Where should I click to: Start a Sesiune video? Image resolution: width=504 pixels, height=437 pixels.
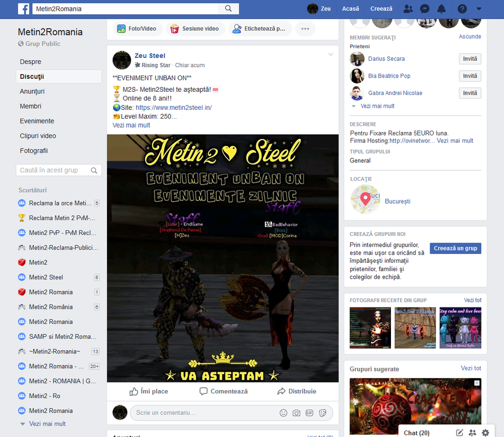pos(194,28)
